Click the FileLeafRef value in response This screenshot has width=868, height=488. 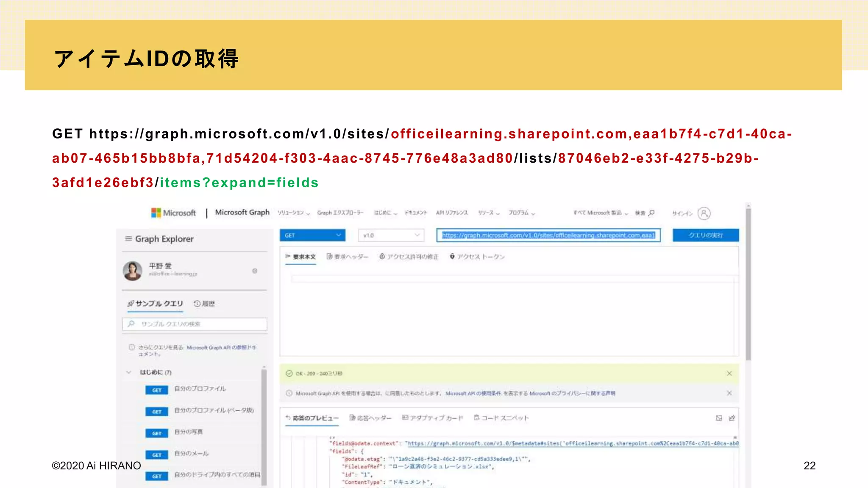click(x=442, y=467)
